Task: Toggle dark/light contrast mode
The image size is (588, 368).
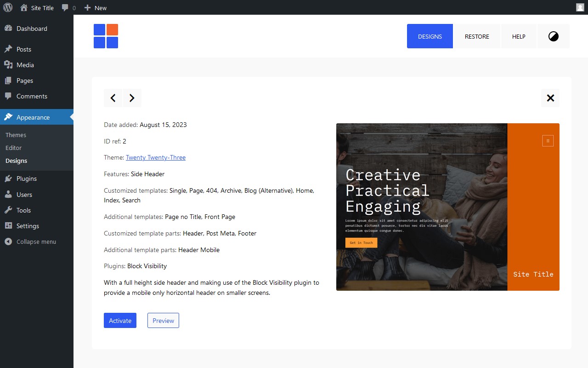Action: (x=554, y=36)
